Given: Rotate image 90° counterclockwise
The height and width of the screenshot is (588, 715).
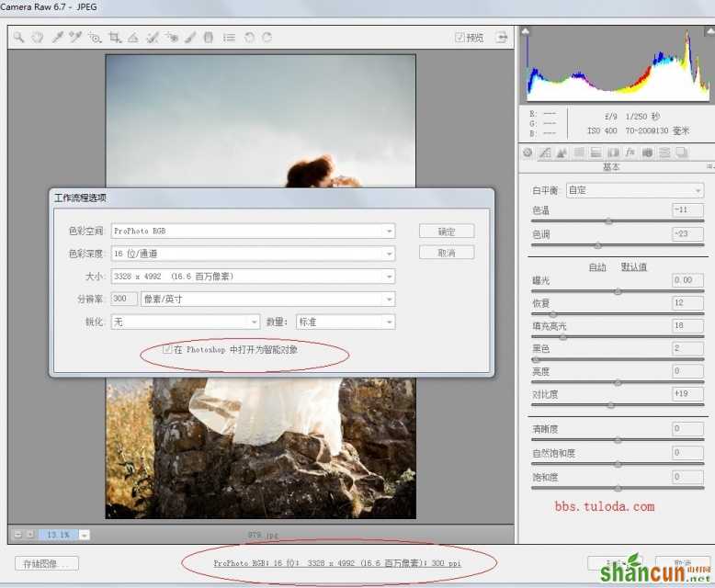Looking at the screenshot, I should (249, 38).
